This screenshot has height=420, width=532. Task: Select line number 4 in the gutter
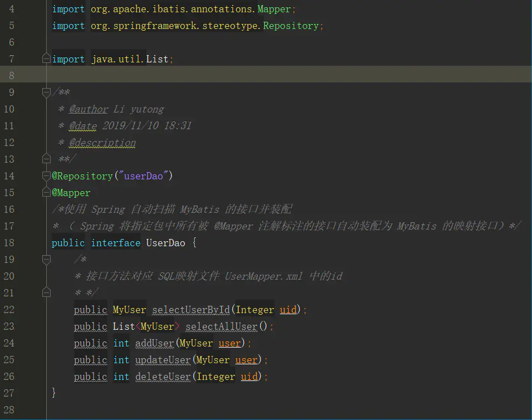[x=12, y=9]
